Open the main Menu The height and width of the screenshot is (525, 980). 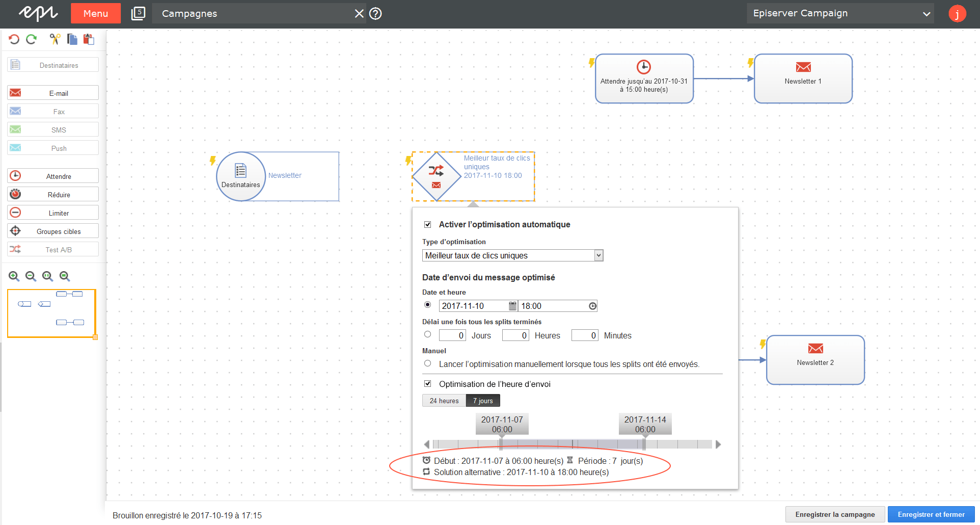point(96,13)
